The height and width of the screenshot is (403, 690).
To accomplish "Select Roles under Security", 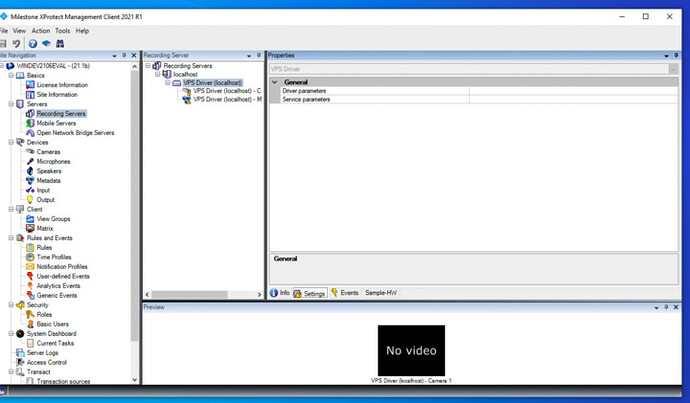I will [x=44, y=314].
